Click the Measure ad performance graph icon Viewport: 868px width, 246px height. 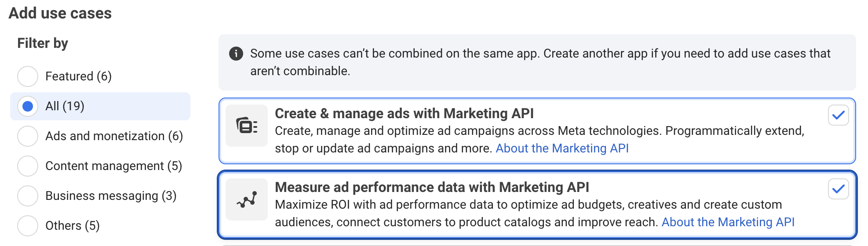click(247, 199)
